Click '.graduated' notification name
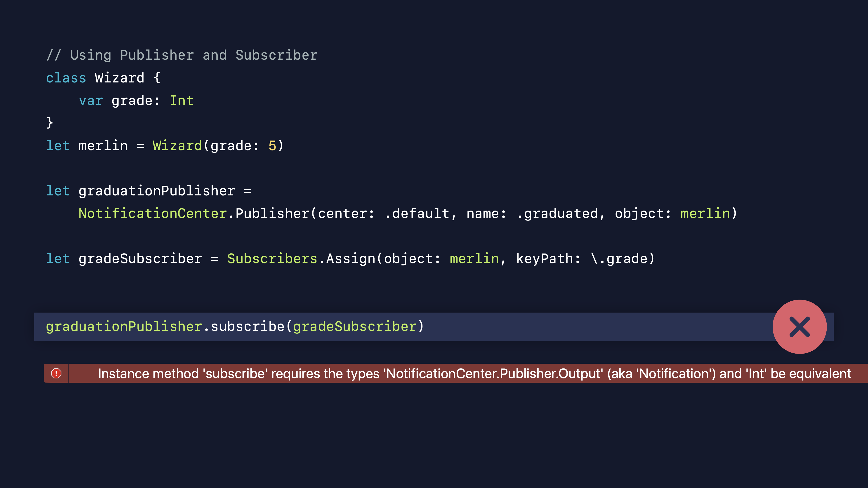The width and height of the screenshot is (868, 488). (x=557, y=213)
